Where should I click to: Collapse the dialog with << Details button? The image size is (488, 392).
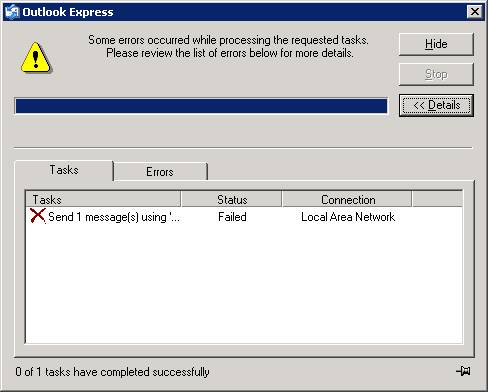[x=436, y=105]
